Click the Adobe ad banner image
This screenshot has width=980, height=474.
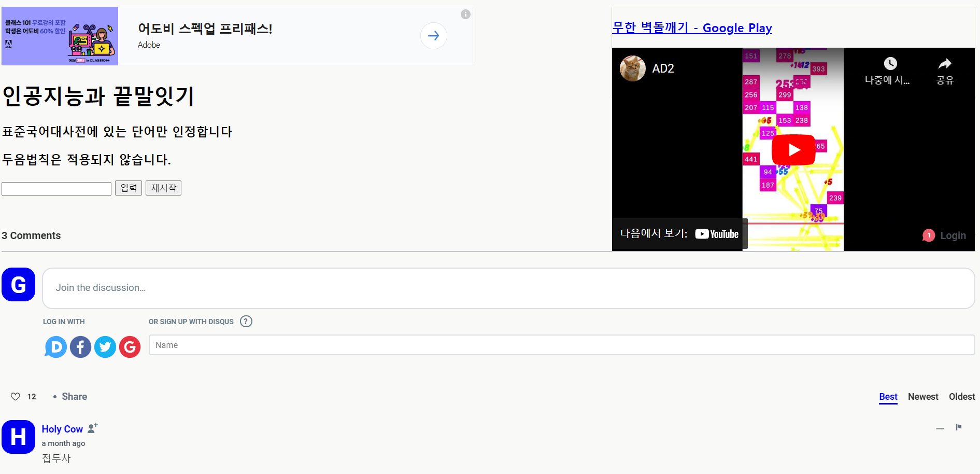[60, 36]
